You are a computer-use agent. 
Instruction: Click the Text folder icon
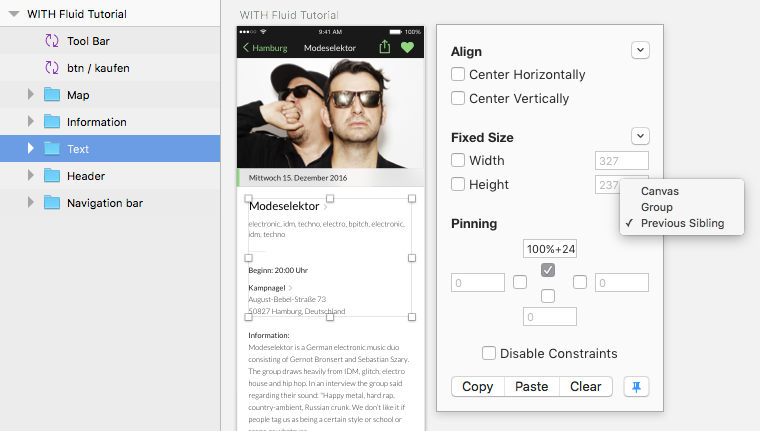click(52, 148)
